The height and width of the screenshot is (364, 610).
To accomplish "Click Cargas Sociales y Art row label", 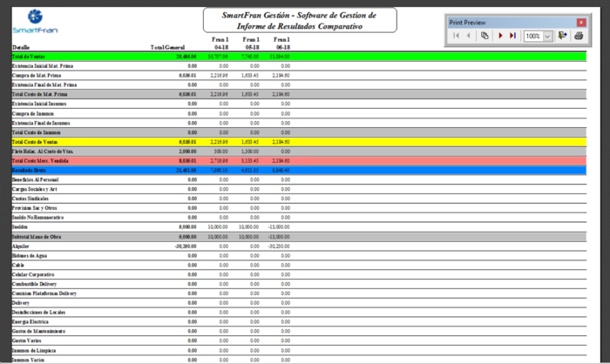I will [35, 189].
